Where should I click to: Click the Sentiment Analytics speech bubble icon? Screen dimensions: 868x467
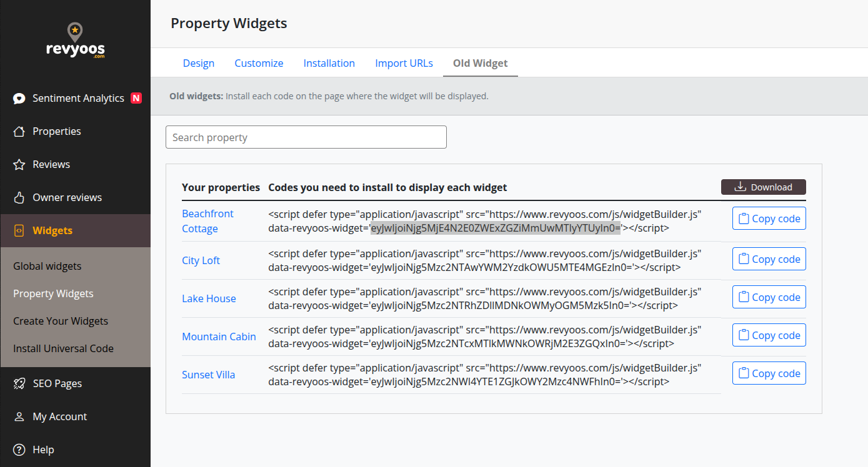(19, 98)
